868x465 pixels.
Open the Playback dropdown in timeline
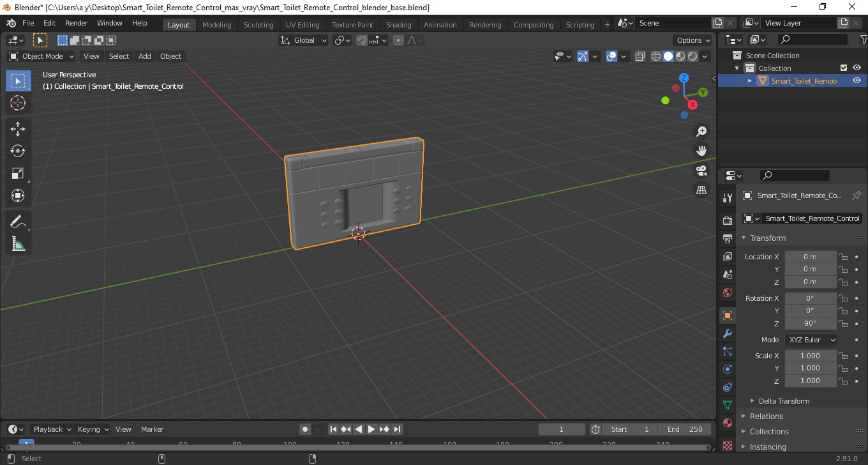51,429
